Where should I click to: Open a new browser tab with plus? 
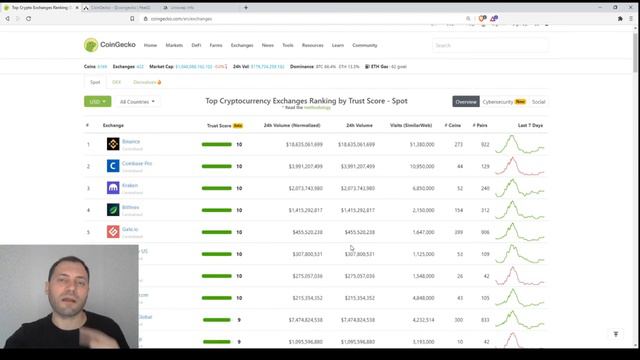246,7
